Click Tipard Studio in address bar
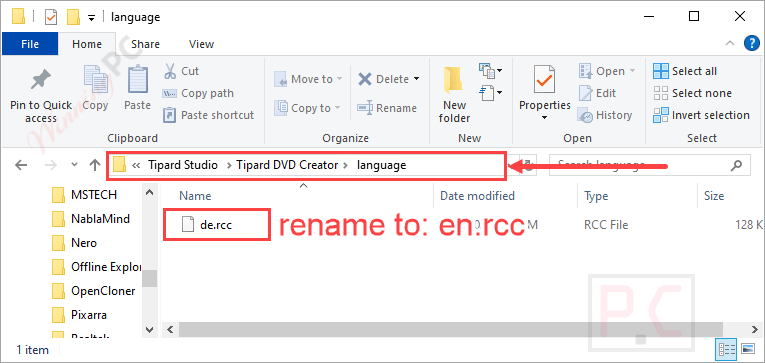The width and height of the screenshot is (765, 363). pos(183,165)
